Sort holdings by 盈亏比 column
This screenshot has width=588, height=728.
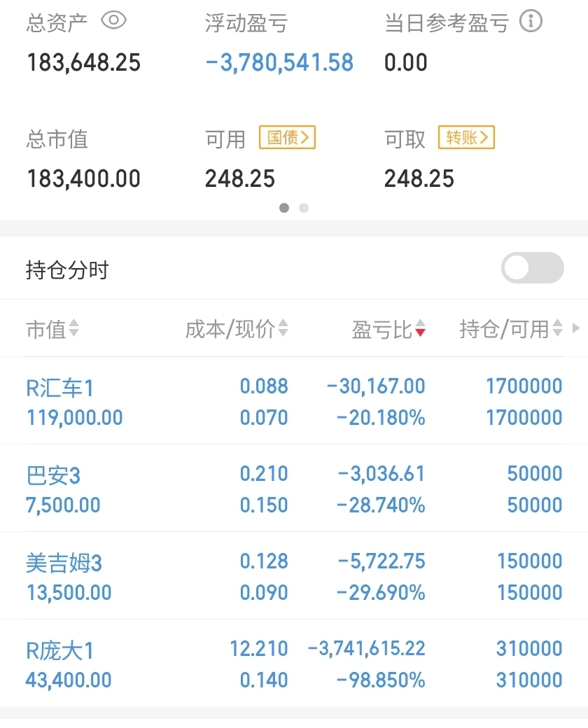388,329
